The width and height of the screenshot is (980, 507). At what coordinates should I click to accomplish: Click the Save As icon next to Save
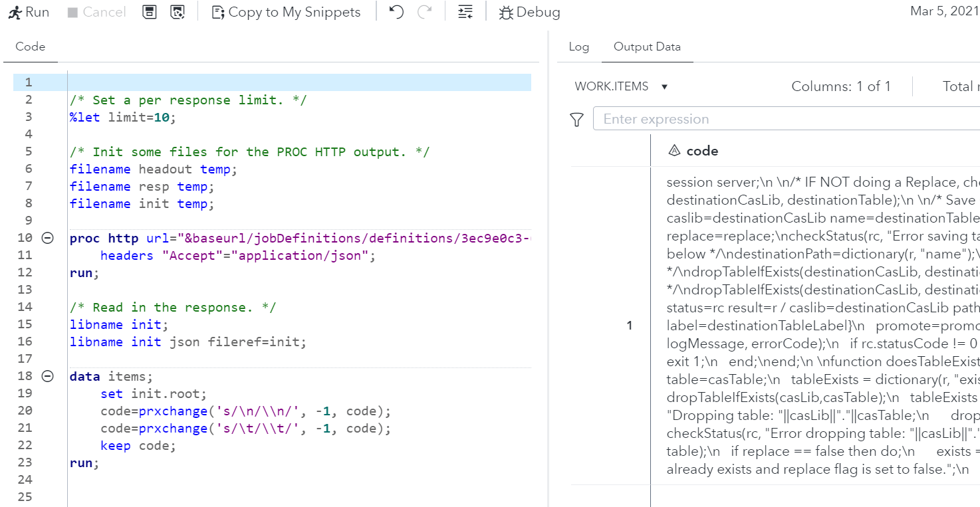pos(178,11)
